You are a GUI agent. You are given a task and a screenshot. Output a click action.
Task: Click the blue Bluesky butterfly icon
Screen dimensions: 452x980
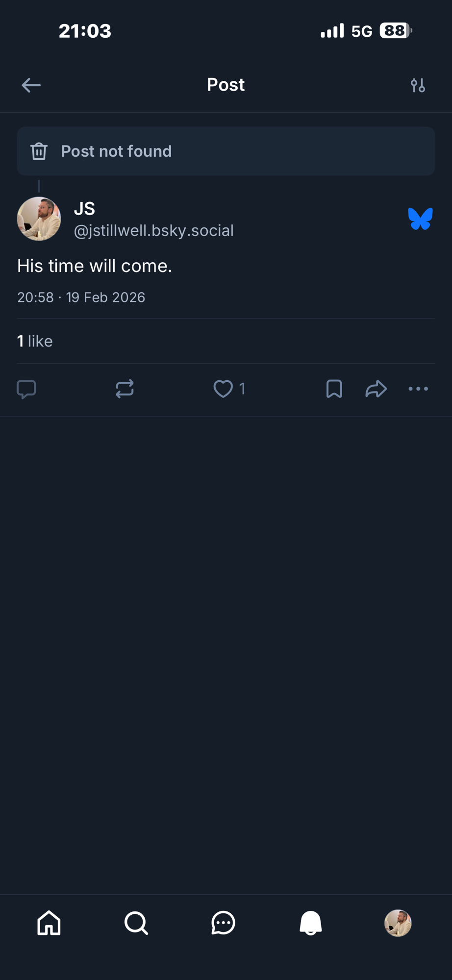pos(420,219)
